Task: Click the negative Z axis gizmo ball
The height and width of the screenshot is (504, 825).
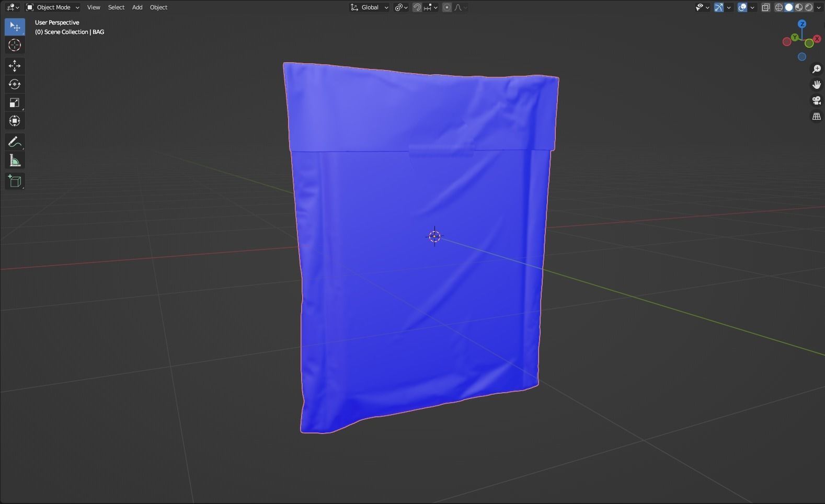Action: [x=802, y=56]
